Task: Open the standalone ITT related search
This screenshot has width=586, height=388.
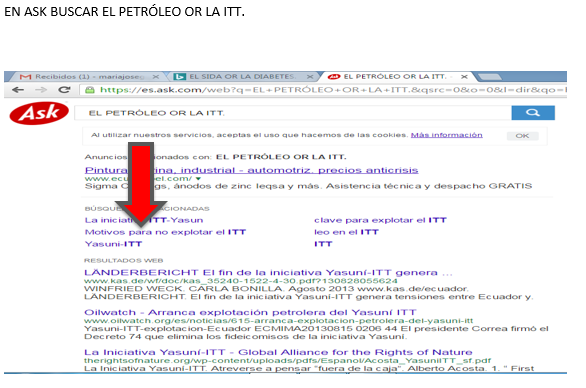Action: pyautogui.click(x=323, y=244)
